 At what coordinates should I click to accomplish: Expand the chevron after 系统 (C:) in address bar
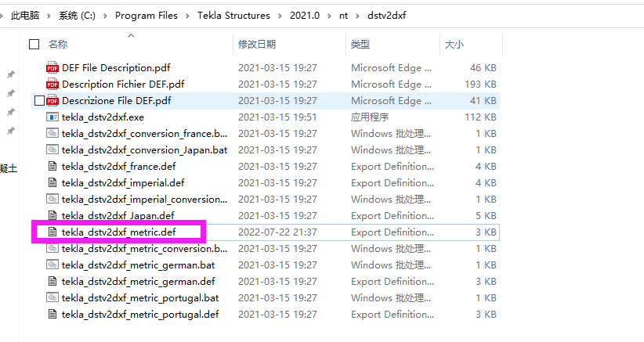coord(106,16)
